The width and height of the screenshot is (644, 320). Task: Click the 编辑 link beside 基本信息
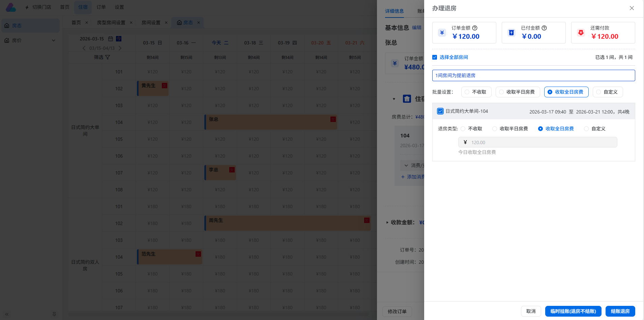(416, 28)
